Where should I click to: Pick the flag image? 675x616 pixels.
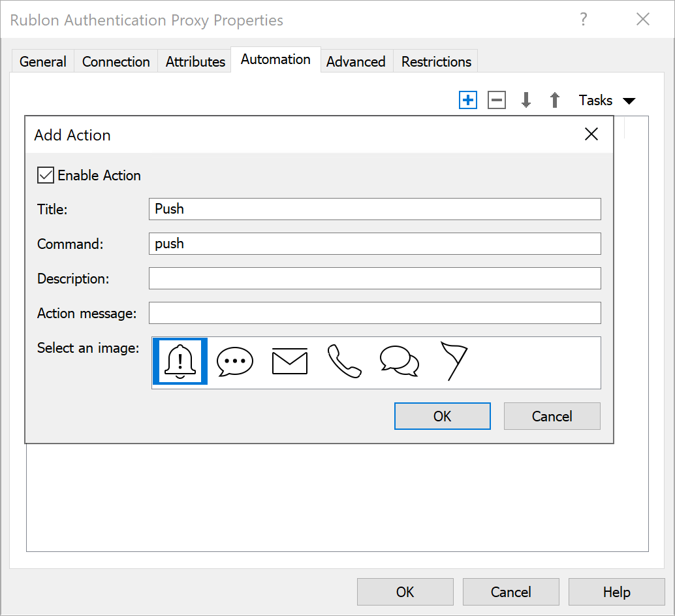[x=453, y=361]
